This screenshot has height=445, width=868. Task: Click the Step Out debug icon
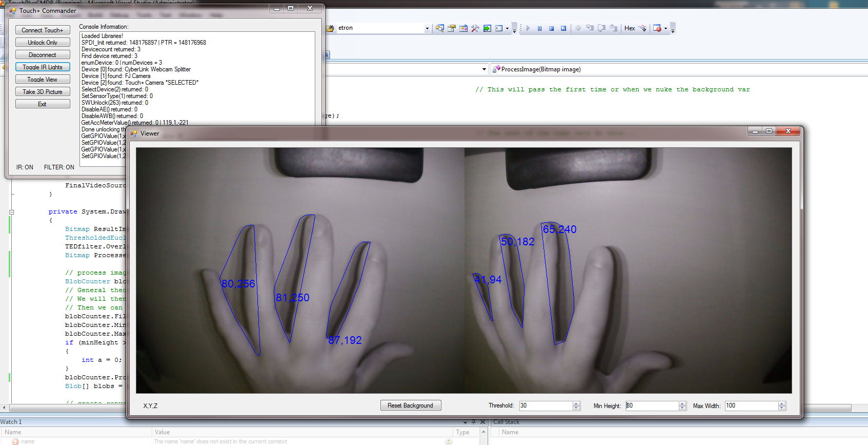pos(614,28)
